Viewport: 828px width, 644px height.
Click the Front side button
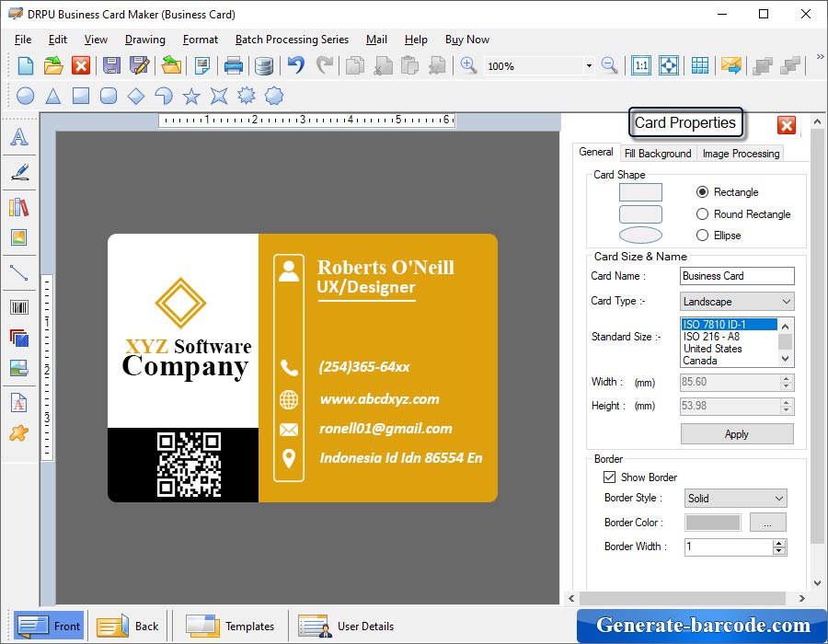pyautogui.click(x=49, y=626)
